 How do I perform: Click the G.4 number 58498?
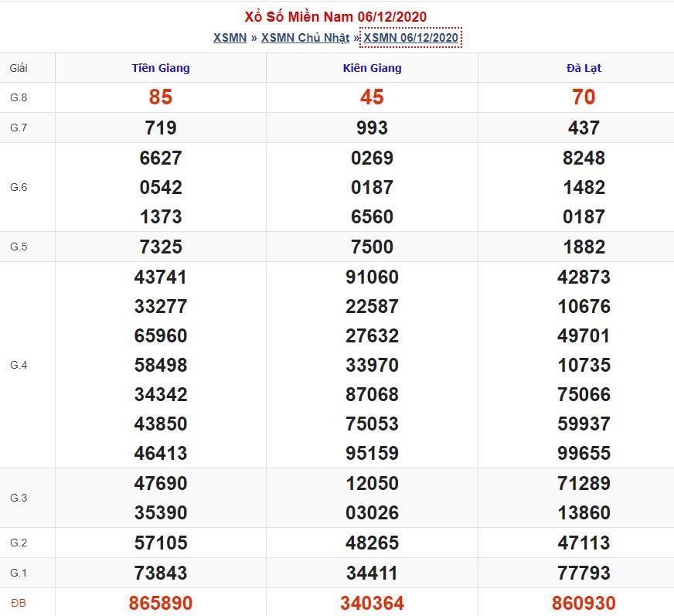(161, 365)
